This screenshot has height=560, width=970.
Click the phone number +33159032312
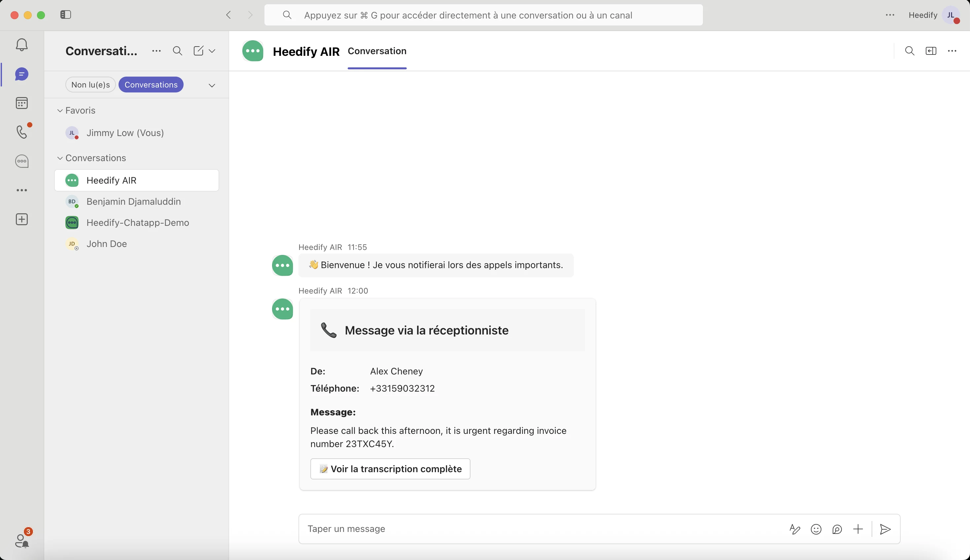point(402,388)
